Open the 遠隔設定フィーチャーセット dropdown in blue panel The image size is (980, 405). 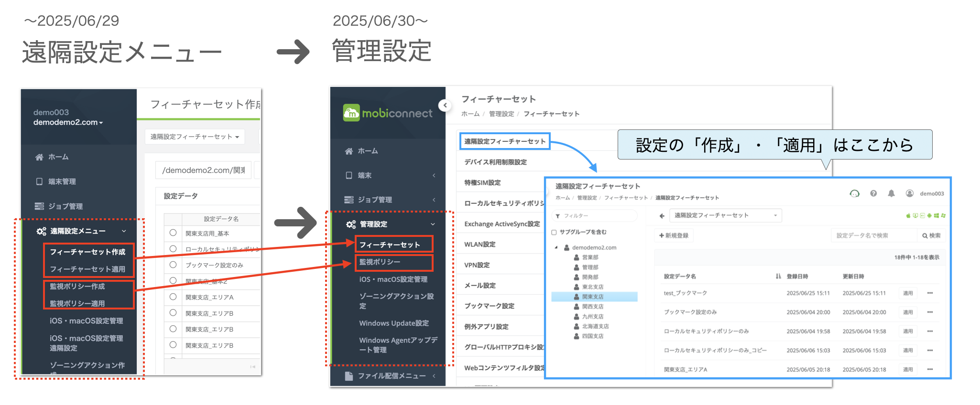tap(725, 215)
